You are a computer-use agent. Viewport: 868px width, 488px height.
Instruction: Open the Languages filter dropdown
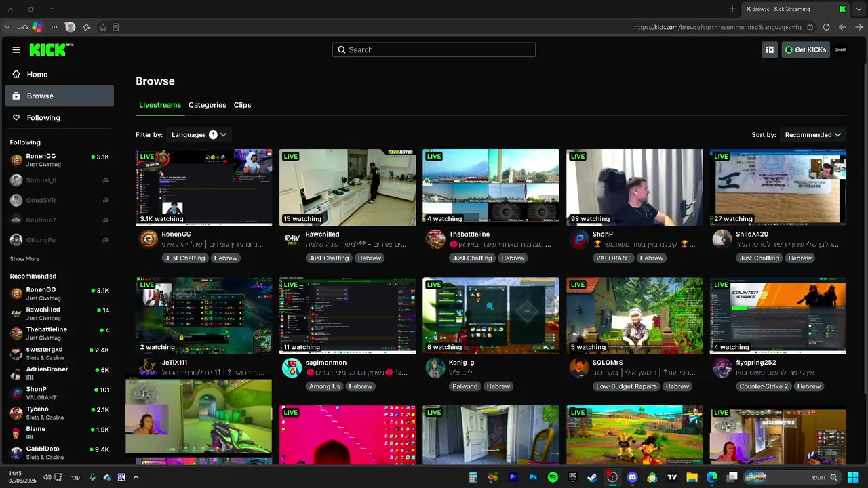[199, 134]
